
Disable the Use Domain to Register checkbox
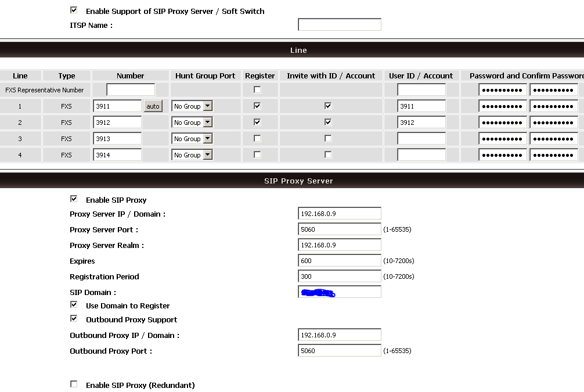click(x=74, y=305)
